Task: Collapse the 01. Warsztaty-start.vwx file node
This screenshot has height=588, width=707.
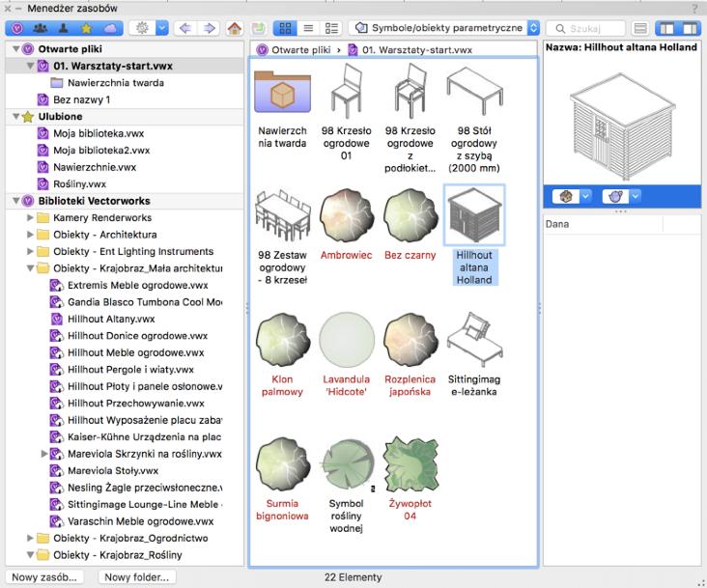Action: pos(30,66)
